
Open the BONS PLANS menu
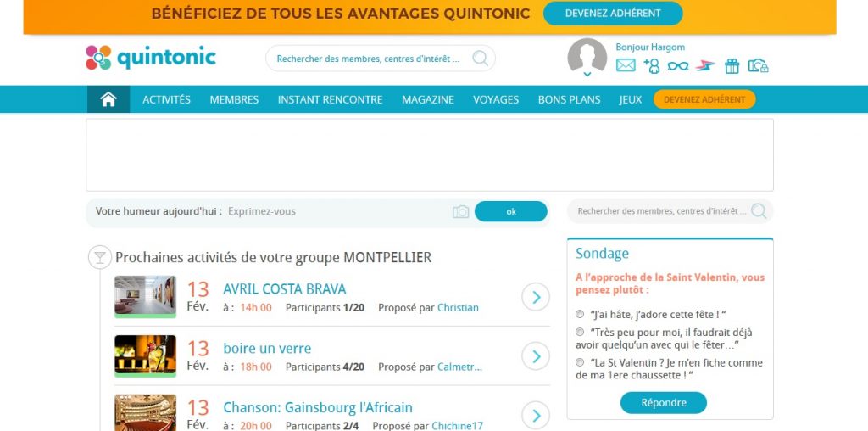569,100
